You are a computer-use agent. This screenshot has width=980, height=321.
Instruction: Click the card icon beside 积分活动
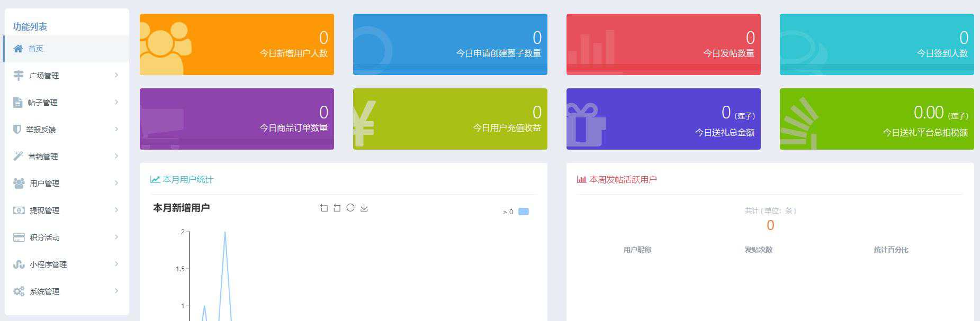point(19,237)
